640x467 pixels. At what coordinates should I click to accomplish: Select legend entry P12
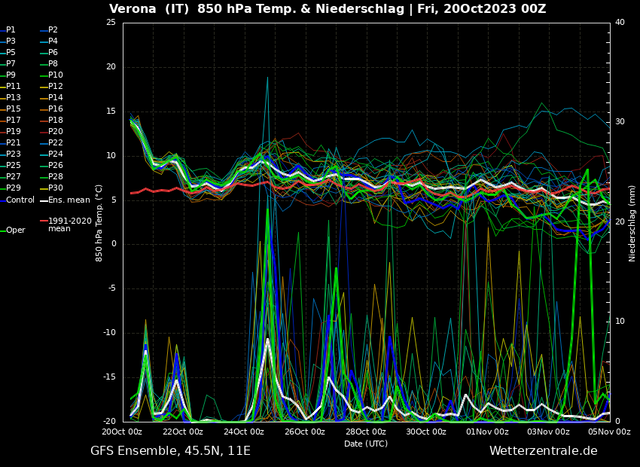pos(51,87)
